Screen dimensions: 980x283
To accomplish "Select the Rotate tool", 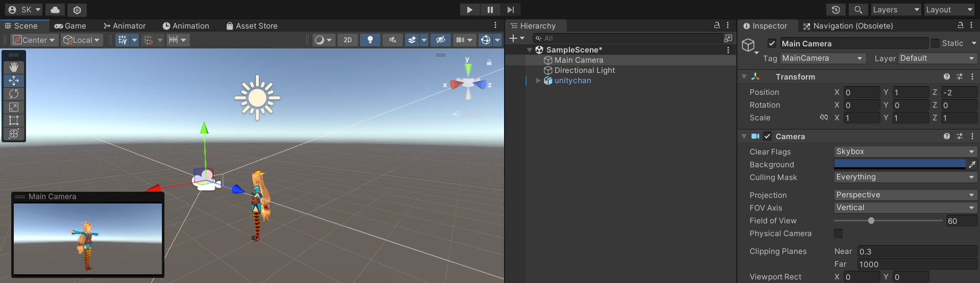I will coord(14,94).
